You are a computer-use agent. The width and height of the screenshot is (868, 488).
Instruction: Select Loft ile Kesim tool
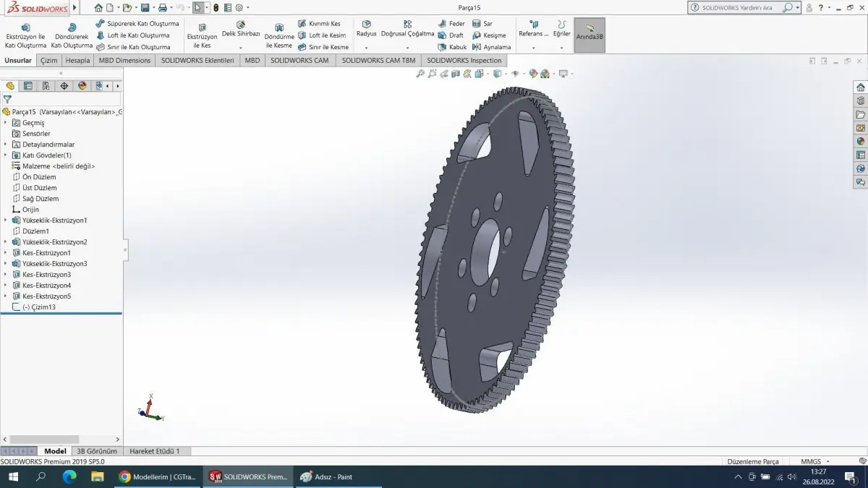tap(322, 35)
